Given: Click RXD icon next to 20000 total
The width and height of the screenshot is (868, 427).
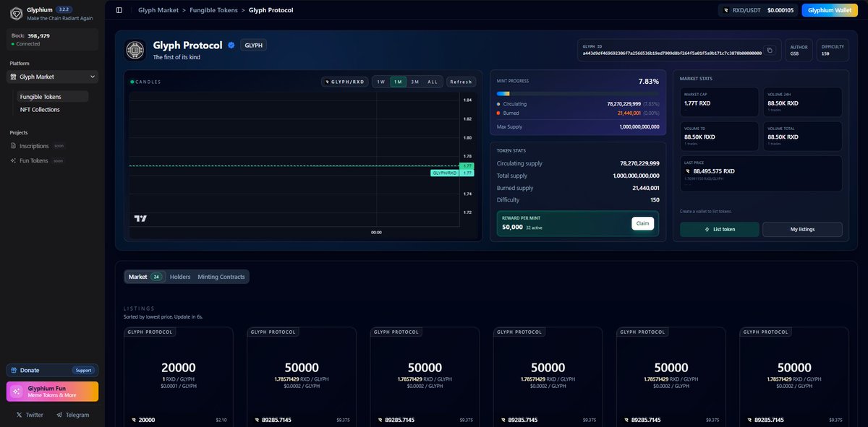Looking at the screenshot, I should (134, 420).
